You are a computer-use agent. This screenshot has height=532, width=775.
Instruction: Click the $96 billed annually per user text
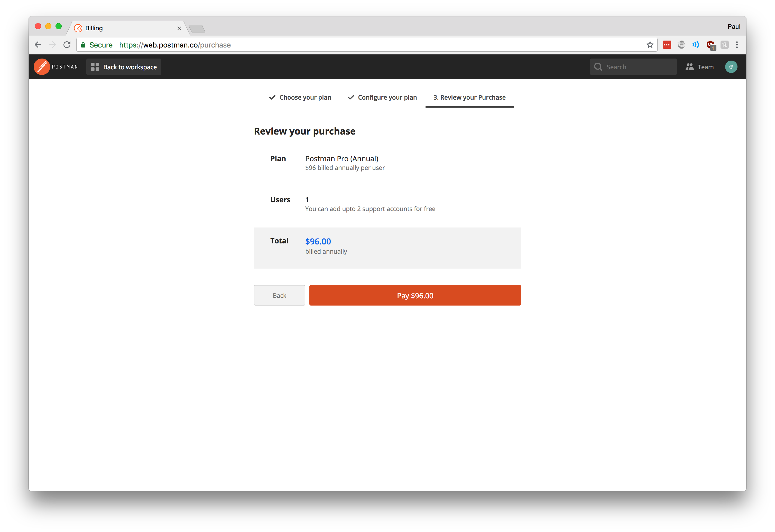click(x=345, y=168)
